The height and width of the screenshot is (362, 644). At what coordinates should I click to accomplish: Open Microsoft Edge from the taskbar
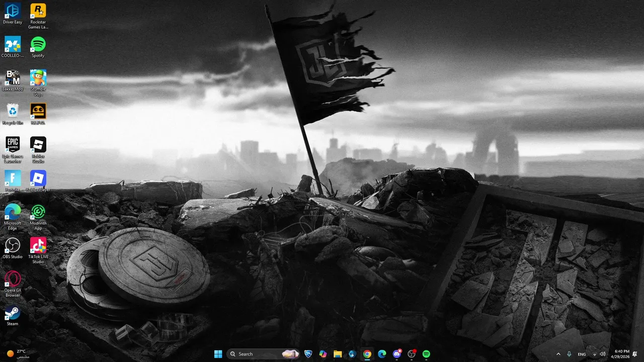(382, 354)
